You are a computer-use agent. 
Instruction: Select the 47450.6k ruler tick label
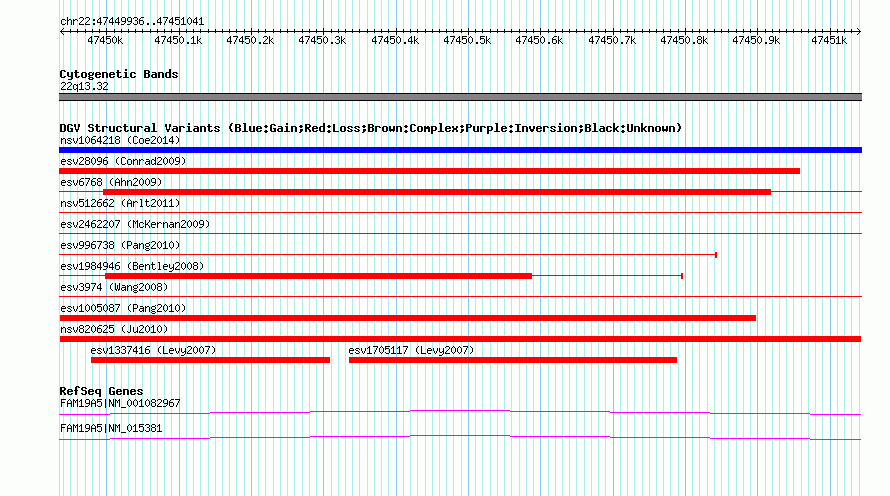pyautogui.click(x=539, y=40)
